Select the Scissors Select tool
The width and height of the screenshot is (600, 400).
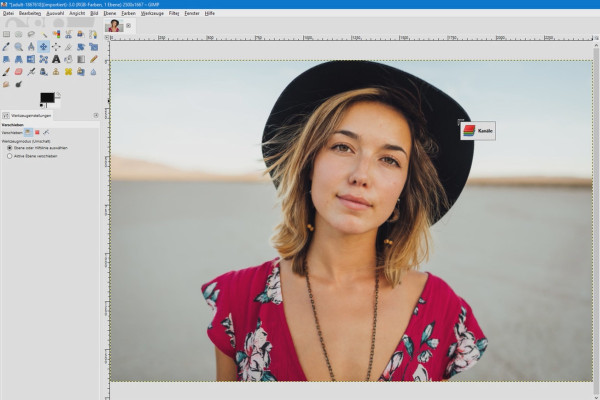pyautogui.click(x=68, y=34)
